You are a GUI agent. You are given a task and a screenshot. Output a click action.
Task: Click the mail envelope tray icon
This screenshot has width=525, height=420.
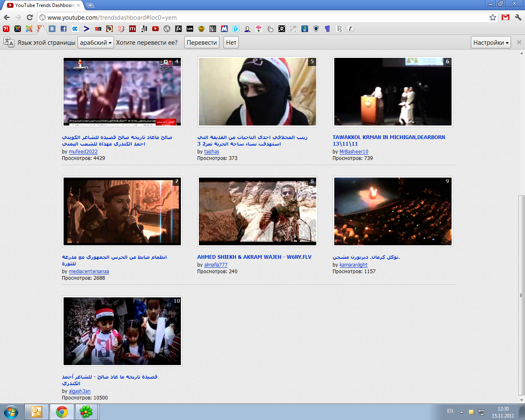(471, 412)
